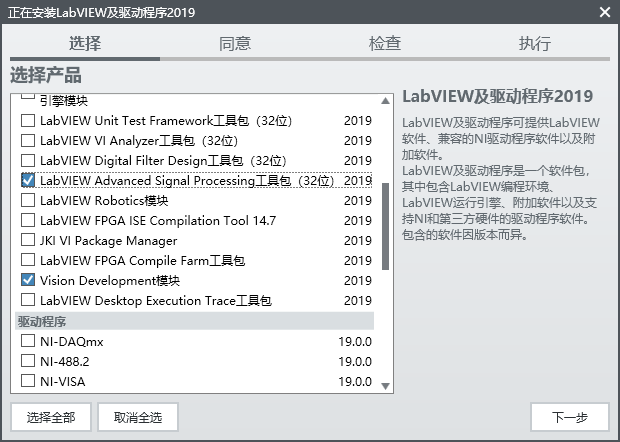The height and width of the screenshot is (442, 620).
Task: Check NI-DAQmx driver checkbox
Action: pyautogui.click(x=28, y=341)
